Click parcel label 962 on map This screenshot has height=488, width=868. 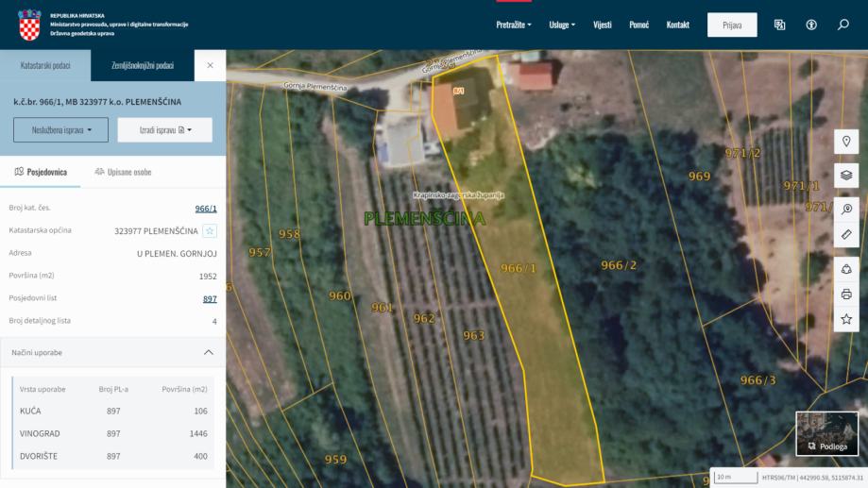pos(424,318)
